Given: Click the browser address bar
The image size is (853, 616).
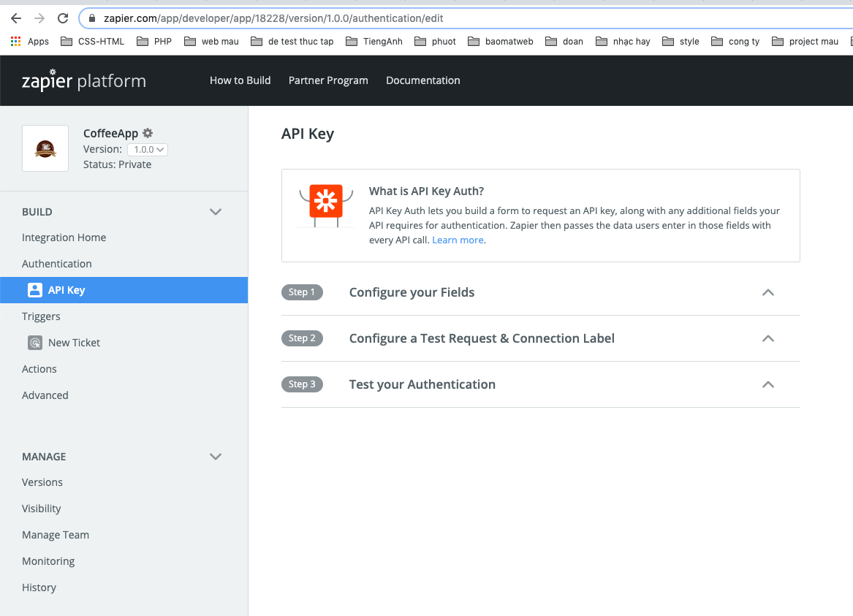Looking at the screenshot, I should point(439,18).
